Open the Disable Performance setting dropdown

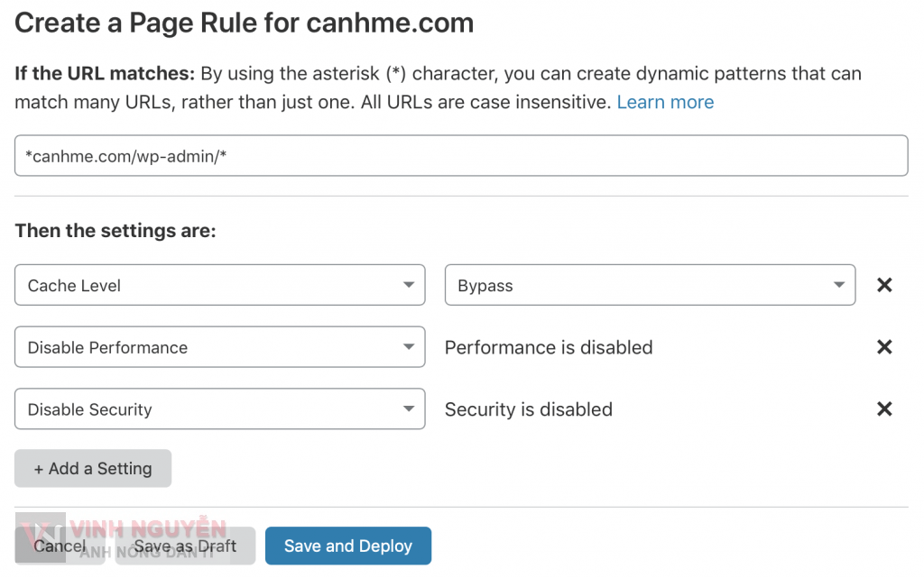[x=219, y=347]
